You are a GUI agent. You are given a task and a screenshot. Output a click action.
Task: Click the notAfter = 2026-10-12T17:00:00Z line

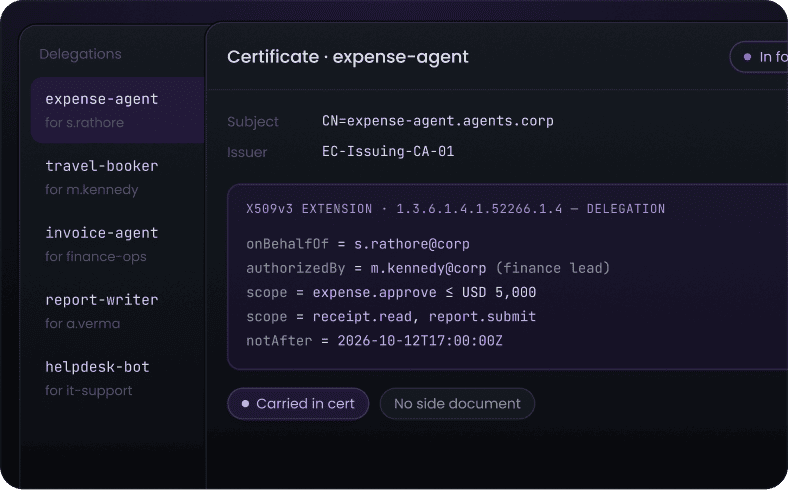(374, 341)
